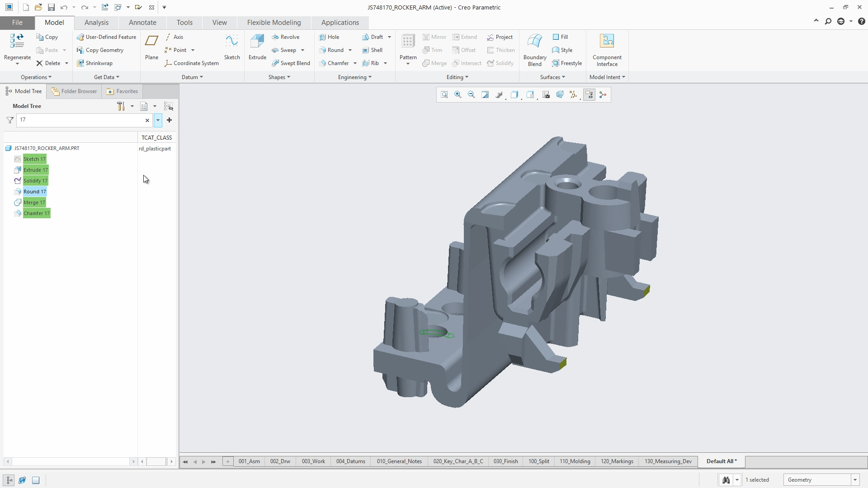Click the Swept Blend tool
Viewport: 868px width, 488px height.
coord(291,63)
